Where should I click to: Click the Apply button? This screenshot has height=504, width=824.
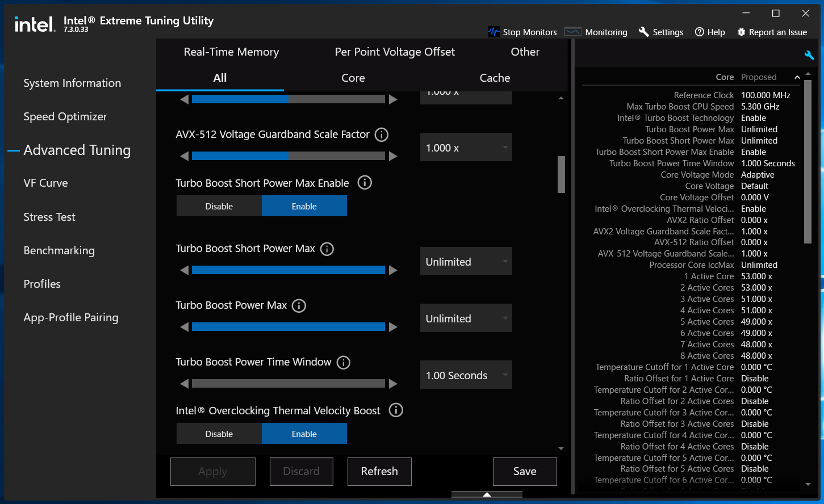tap(213, 472)
